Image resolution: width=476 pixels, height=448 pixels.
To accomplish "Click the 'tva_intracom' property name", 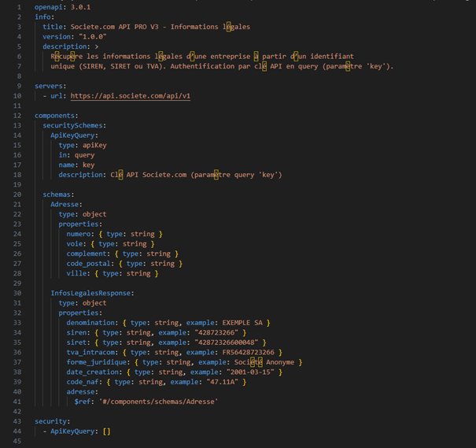I will pyautogui.click(x=93, y=352).
